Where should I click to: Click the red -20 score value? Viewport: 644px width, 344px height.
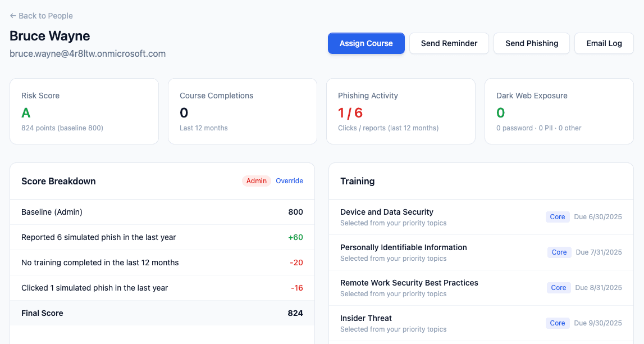(x=296, y=262)
